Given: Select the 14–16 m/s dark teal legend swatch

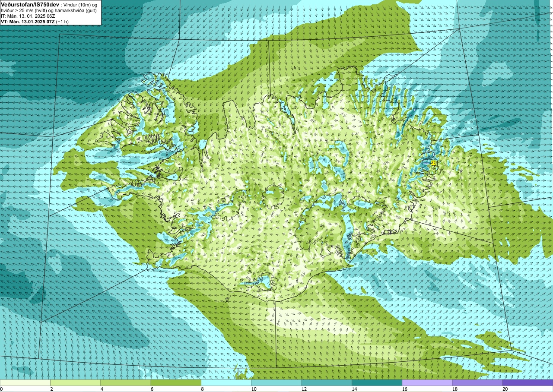Looking at the screenshot, I should 377,383.
